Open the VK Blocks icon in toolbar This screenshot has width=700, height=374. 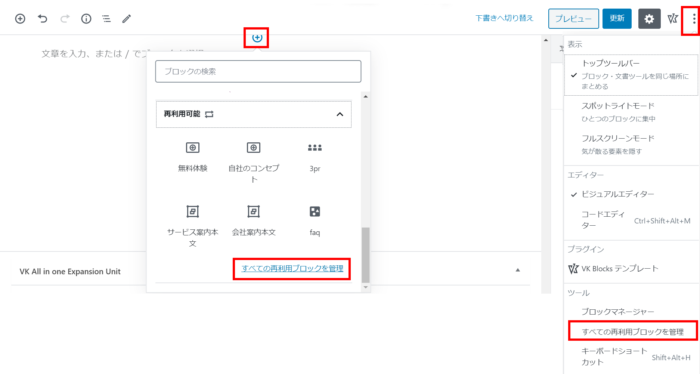point(672,19)
